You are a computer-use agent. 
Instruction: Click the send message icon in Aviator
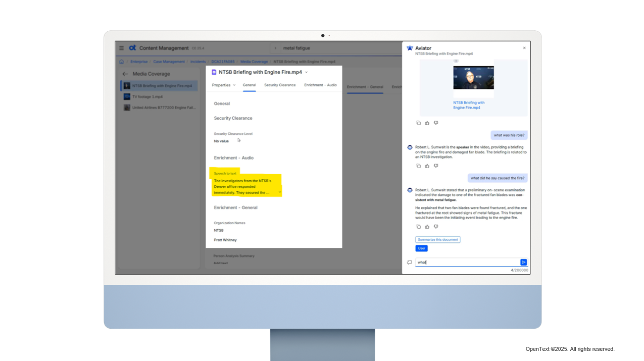523,262
